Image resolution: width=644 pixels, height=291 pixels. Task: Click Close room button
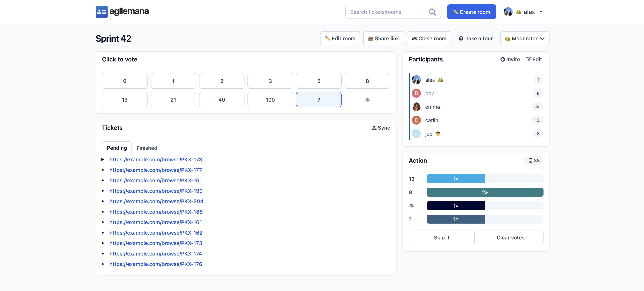coord(429,38)
